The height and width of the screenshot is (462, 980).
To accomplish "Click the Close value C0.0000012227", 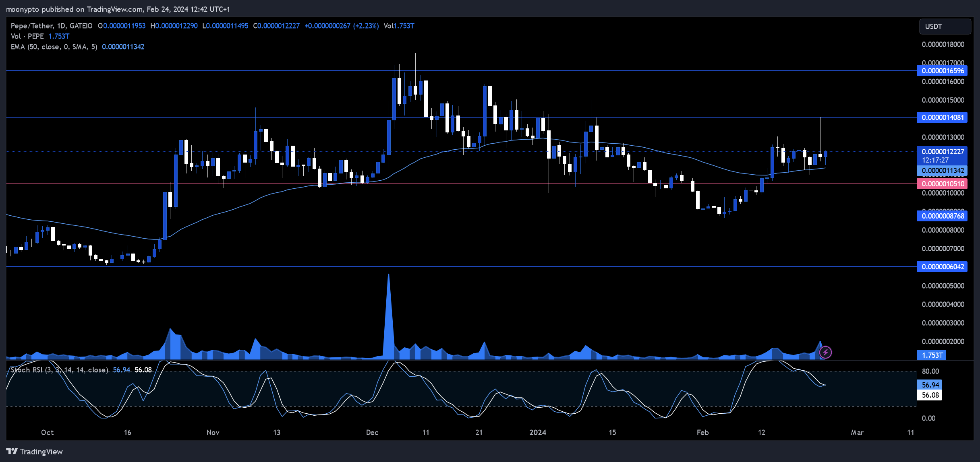I will [x=276, y=26].
